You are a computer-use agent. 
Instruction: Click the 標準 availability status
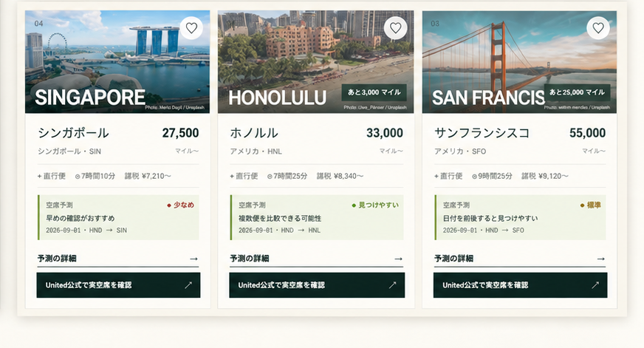point(591,205)
